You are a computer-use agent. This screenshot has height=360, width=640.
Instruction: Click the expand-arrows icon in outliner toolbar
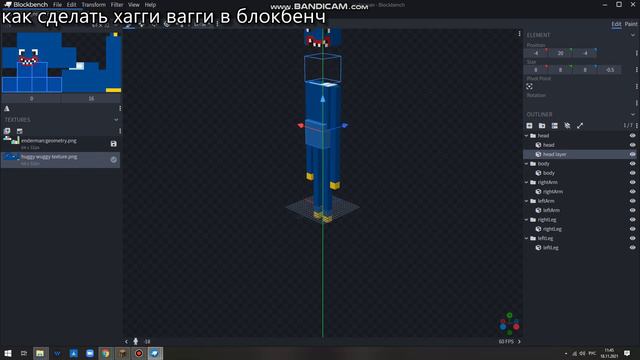[580, 126]
